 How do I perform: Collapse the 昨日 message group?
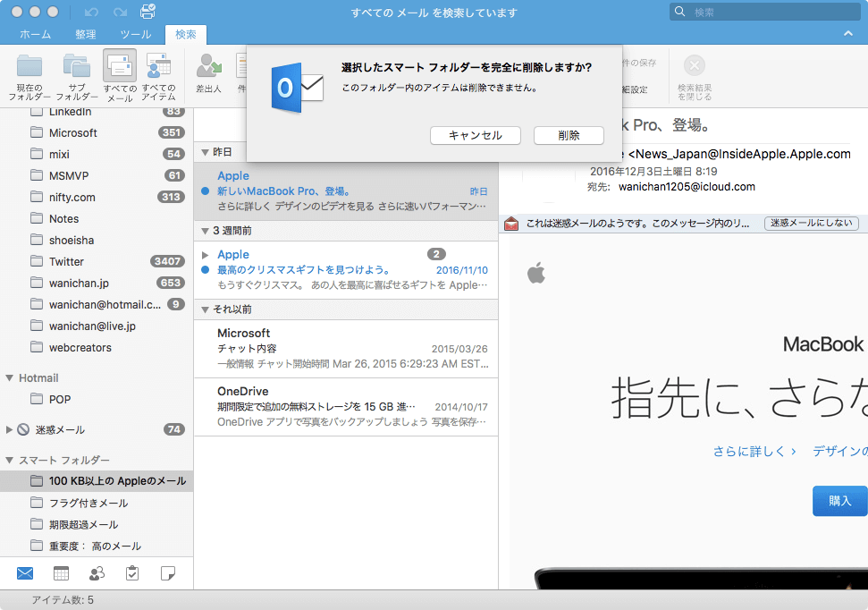coord(205,152)
